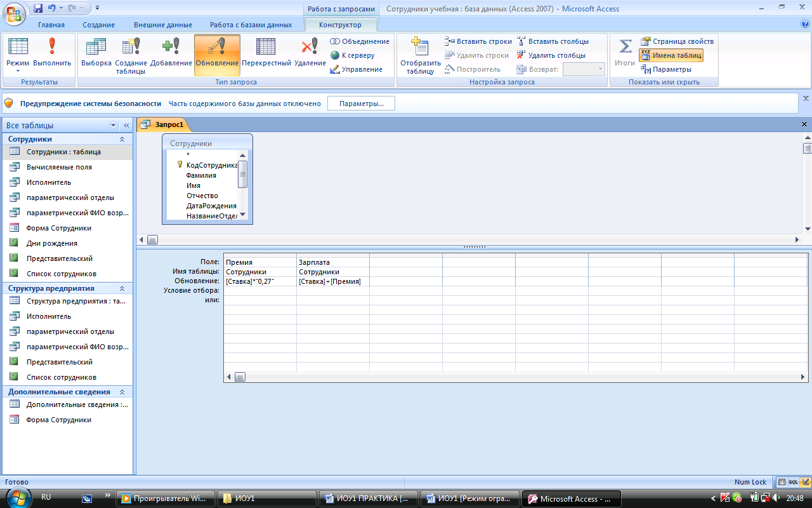
Task: Open the Главная ribbon tab
Action: (51, 25)
